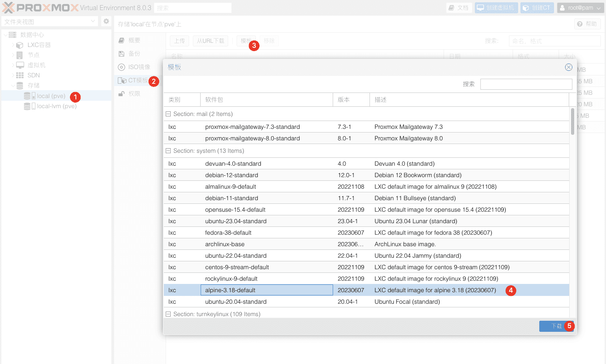Select the archlinux-base row
Screen dimensions: 606x364
point(366,244)
